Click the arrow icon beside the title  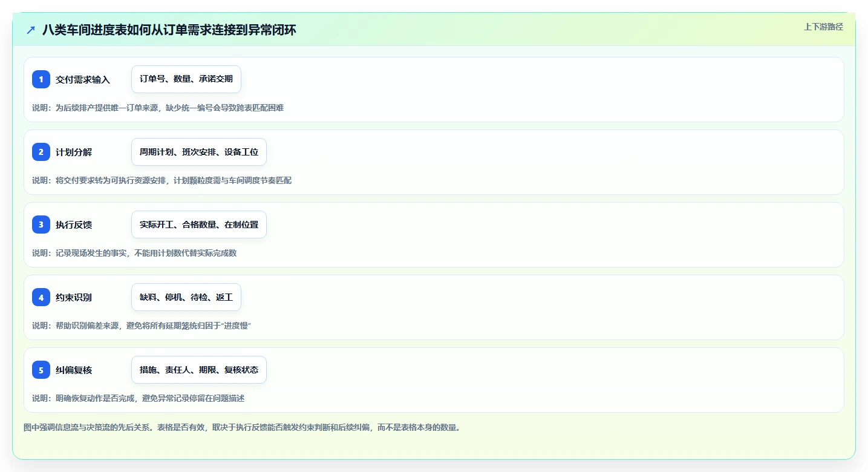[31, 30]
